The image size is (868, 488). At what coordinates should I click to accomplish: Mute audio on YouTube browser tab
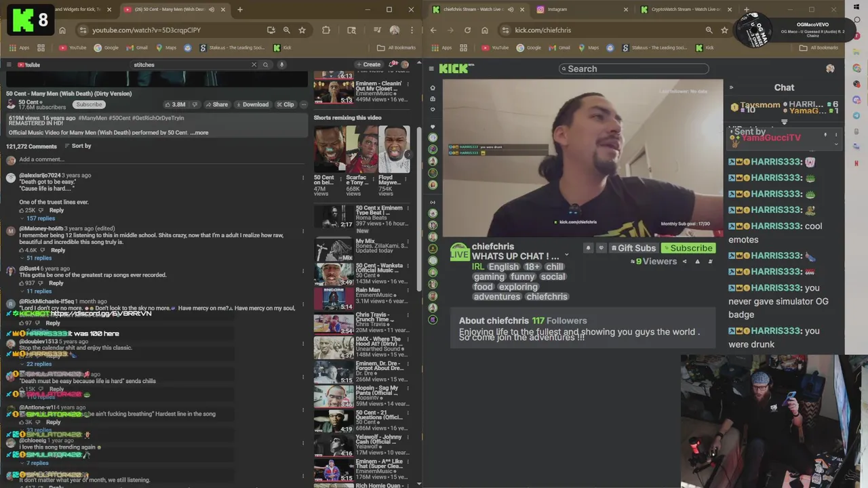[x=212, y=9]
